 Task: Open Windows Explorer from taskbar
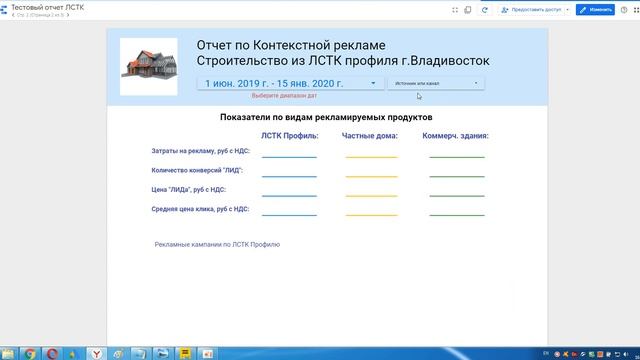[x=7, y=353]
